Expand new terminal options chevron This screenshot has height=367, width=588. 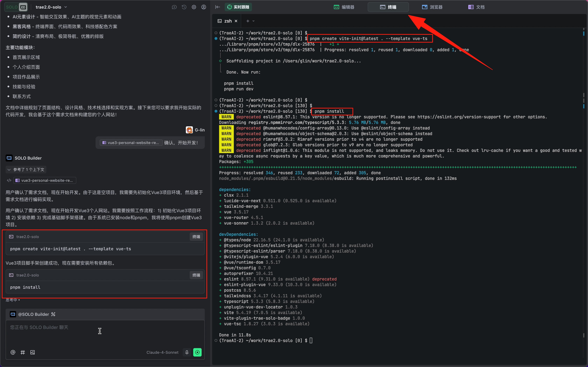pyautogui.click(x=254, y=21)
